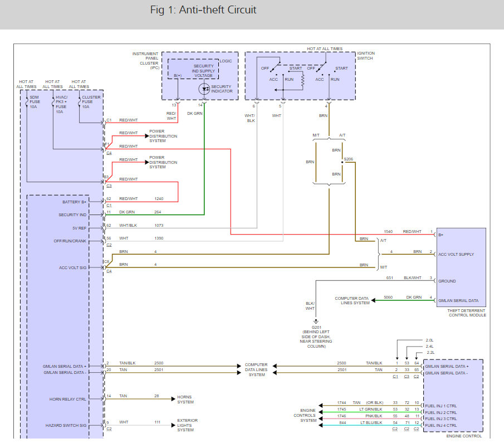Click 'SECURITY IND SUPPLY VOLTAGE' text

point(203,71)
